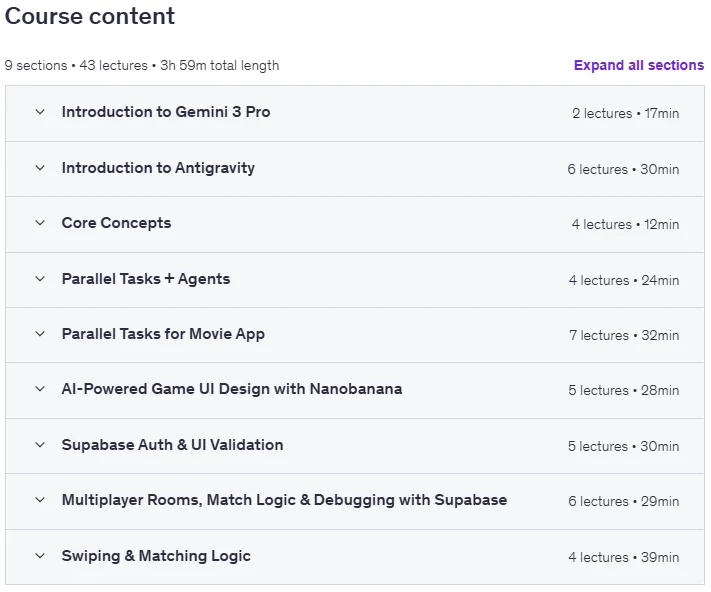Click Expand all sections link
The width and height of the screenshot is (711, 592).
tap(639, 65)
